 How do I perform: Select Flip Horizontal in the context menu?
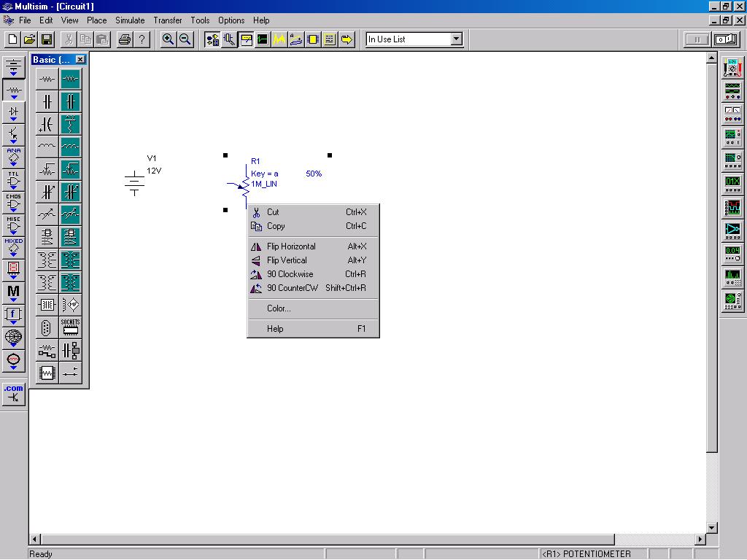tap(313, 246)
